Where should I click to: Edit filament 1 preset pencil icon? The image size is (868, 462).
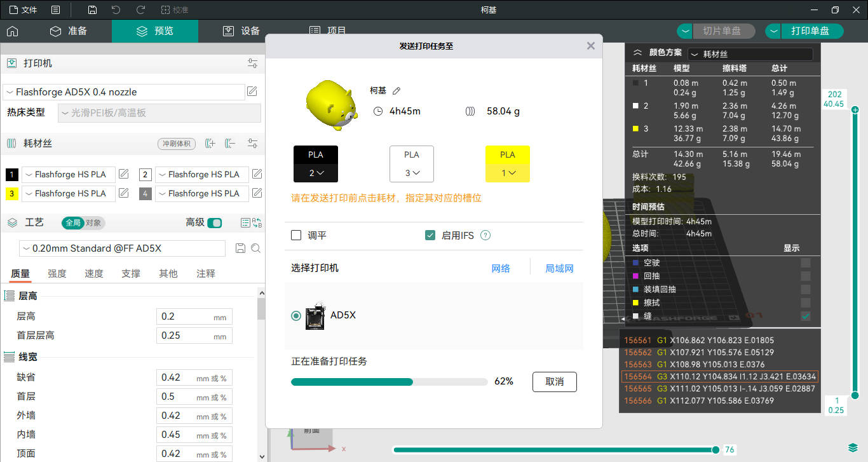(124, 174)
